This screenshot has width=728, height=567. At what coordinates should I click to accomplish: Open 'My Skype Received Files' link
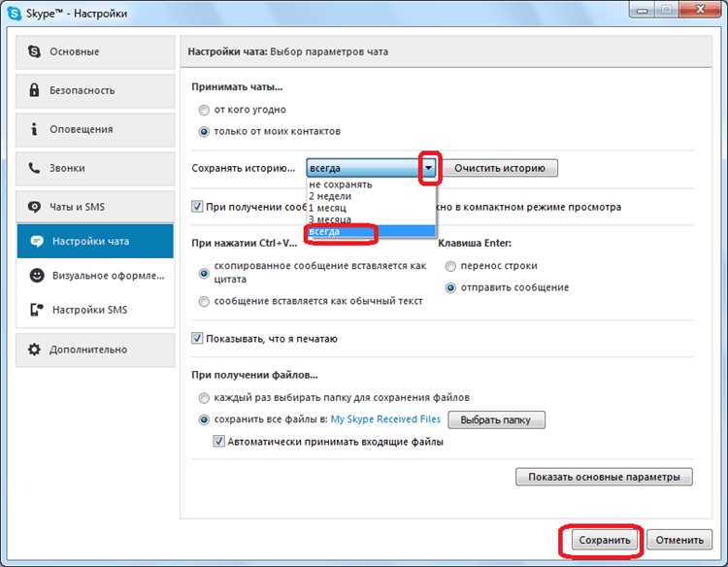pos(385,418)
